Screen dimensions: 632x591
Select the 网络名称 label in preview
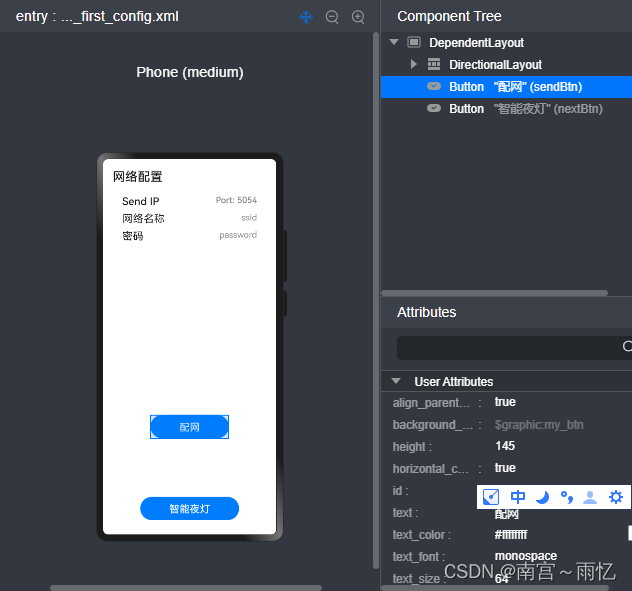click(143, 219)
